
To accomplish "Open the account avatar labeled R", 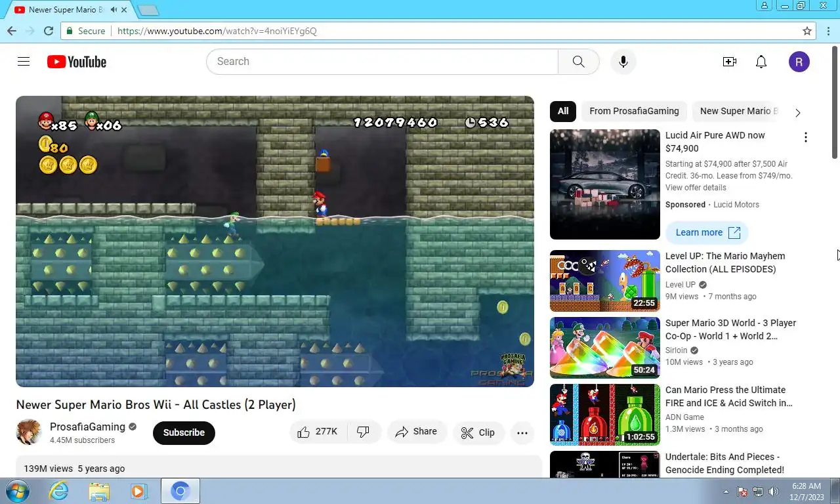I will pyautogui.click(x=799, y=62).
